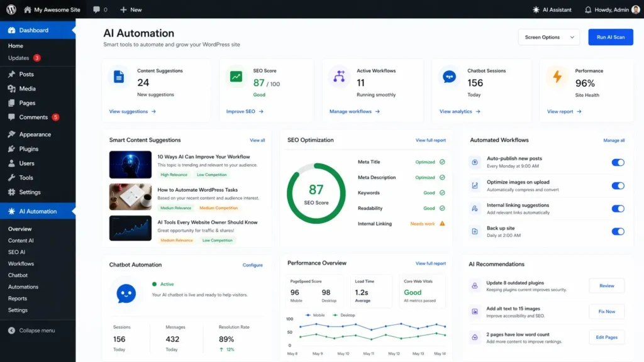Click the Review button for outdated plugins
Viewport: 644px width, 362px height.
coord(607,286)
